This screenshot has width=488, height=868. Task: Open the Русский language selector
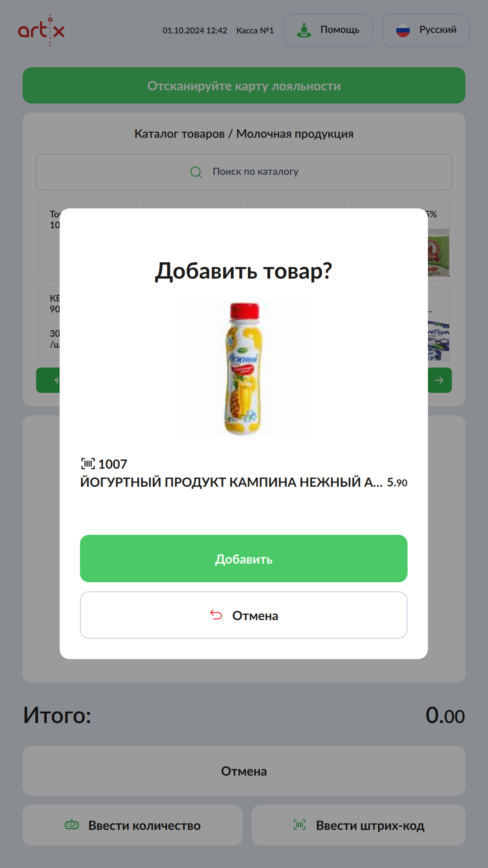point(426,30)
